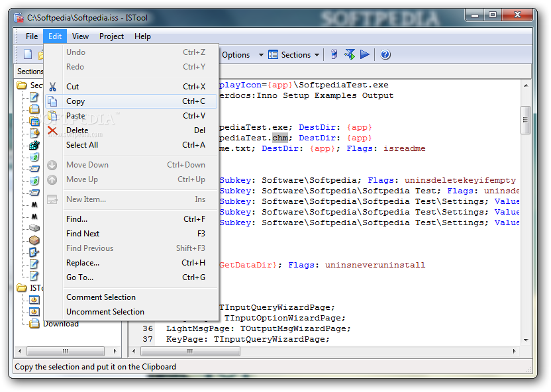
Task: Select the calendar-folder section icon in tree
Action: pos(34,122)
